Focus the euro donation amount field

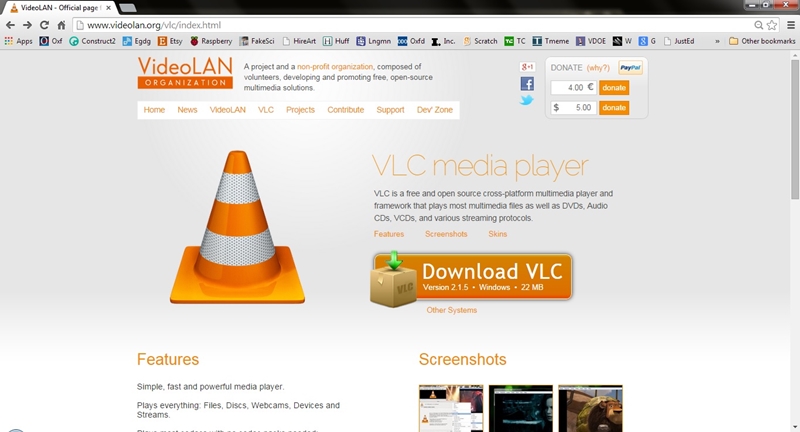click(573, 88)
